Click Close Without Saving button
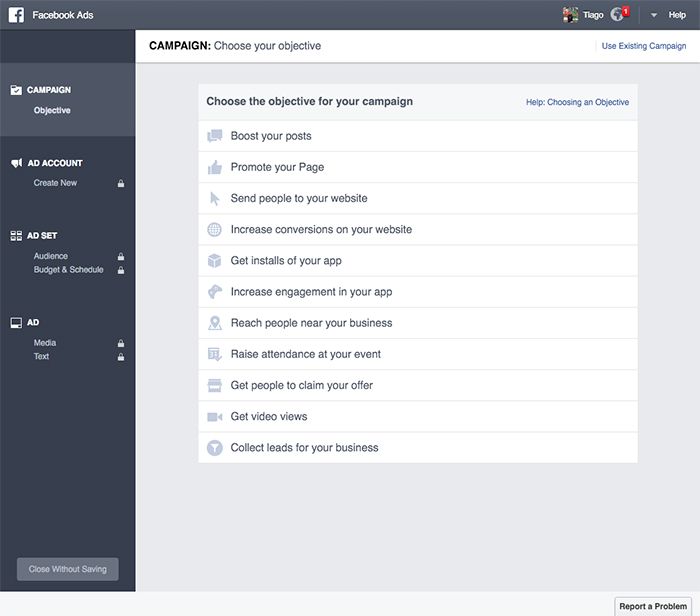The height and width of the screenshot is (616, 700). 68,569
